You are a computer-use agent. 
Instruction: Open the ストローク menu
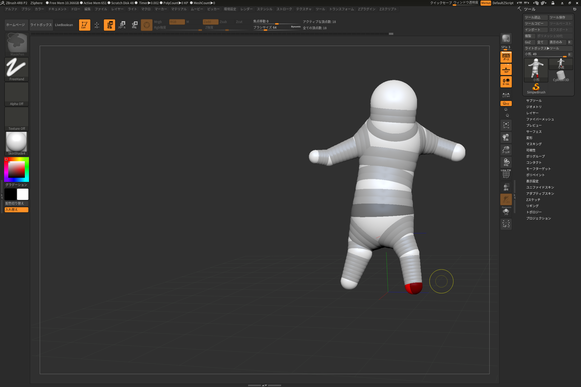284,9
